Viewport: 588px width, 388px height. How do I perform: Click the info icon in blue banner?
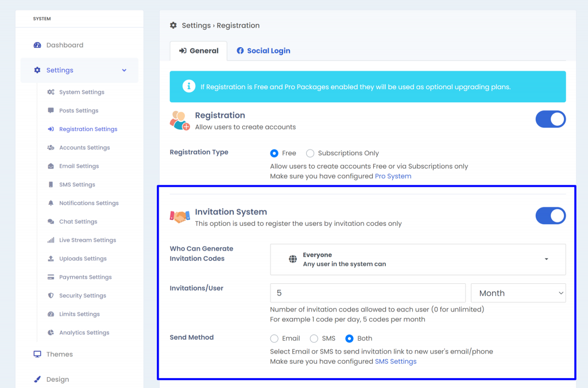coord(188,86)
